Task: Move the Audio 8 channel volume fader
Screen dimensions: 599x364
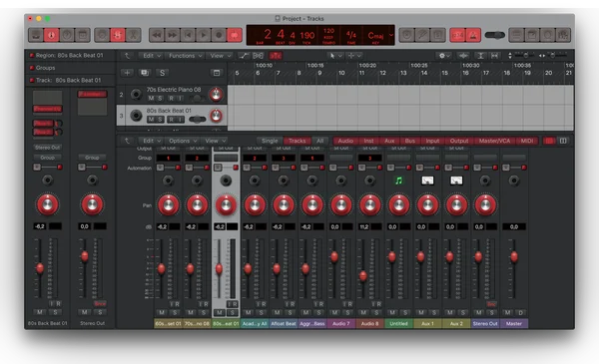Action: coord(363,275)
